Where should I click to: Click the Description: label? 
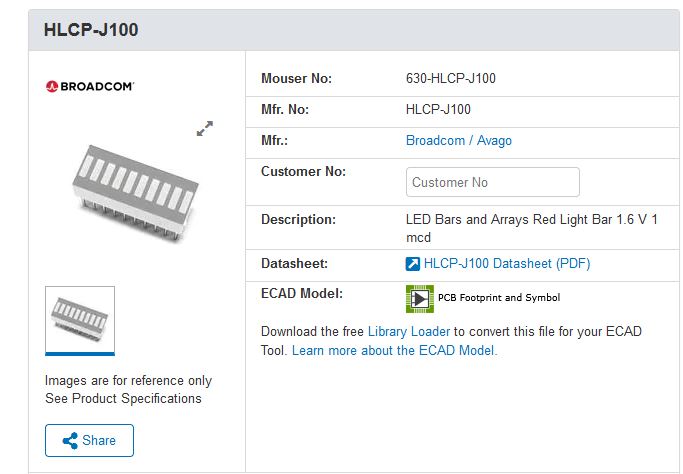click(298, 220)
